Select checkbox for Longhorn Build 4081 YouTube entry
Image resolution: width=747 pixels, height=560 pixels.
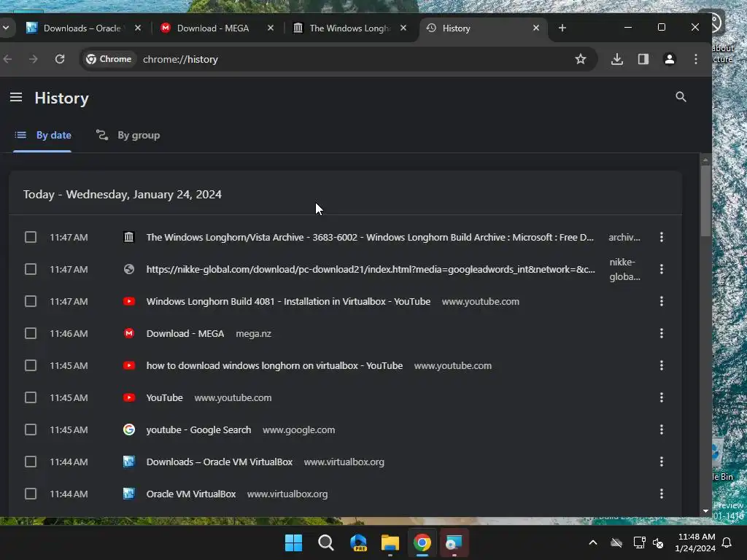pyautogui.click(x=31, y=301)
